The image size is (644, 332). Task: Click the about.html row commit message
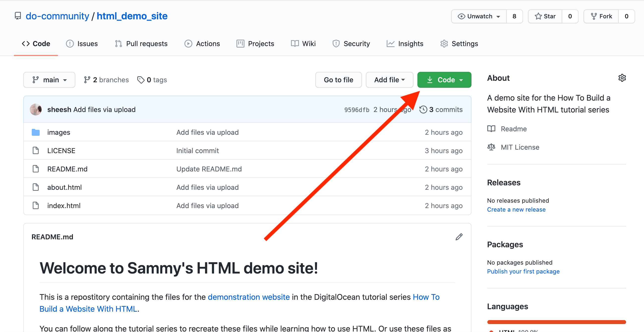coord(207,187)
